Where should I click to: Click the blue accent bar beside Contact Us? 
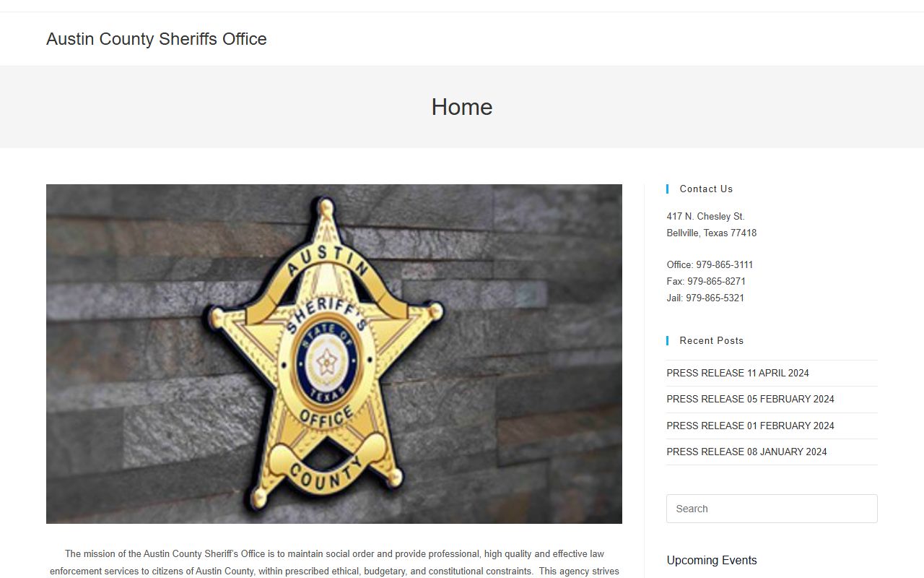668,189
